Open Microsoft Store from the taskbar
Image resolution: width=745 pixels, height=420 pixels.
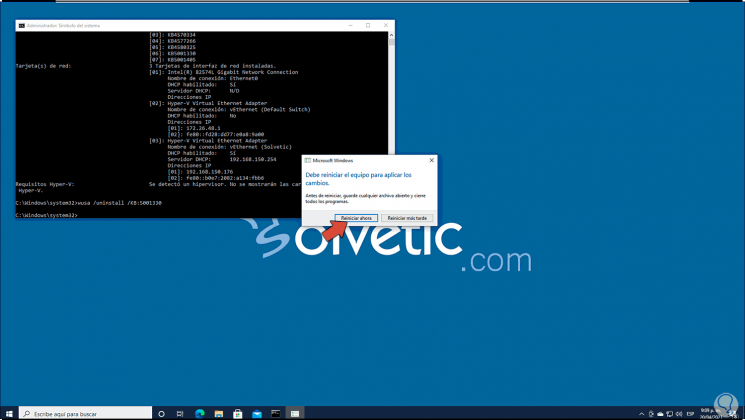238,414
